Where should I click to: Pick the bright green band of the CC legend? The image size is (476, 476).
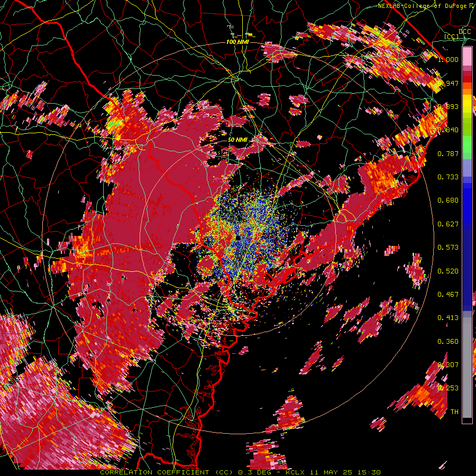pos(467,144)
